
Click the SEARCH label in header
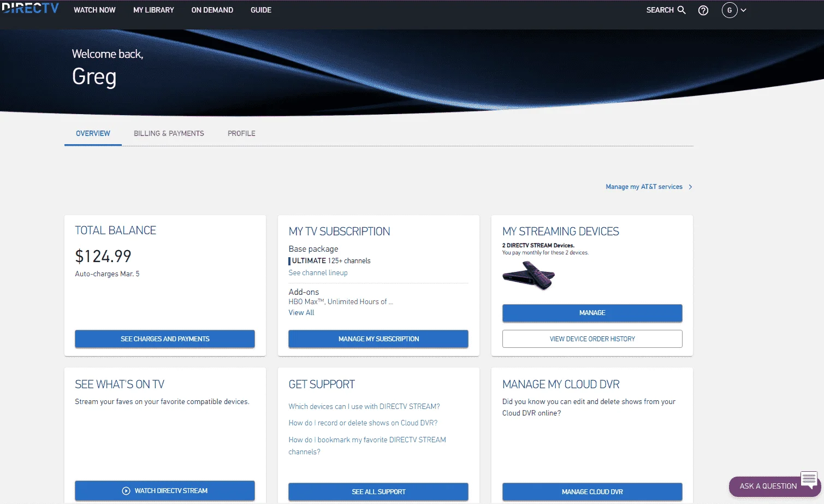coord(660,10)
